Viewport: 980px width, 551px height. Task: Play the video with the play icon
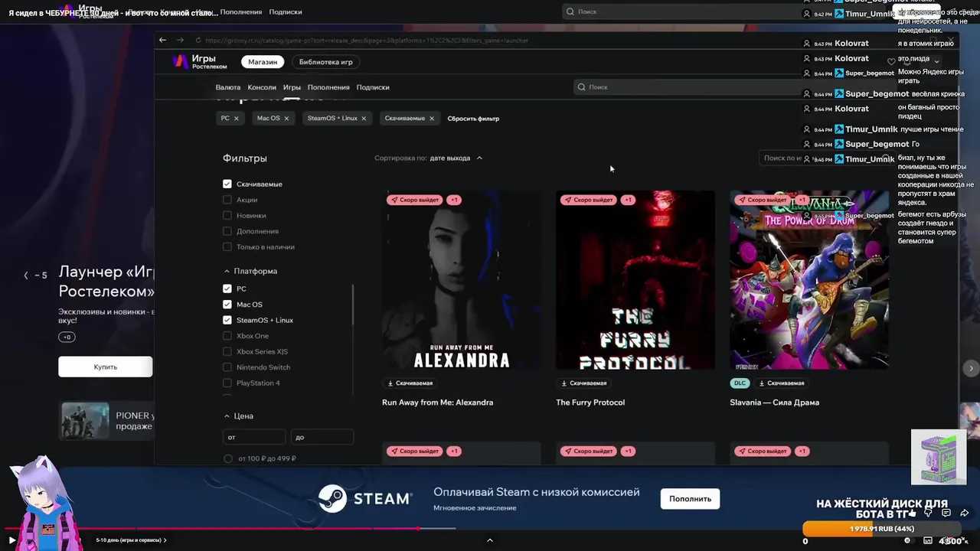click(11, 540)
